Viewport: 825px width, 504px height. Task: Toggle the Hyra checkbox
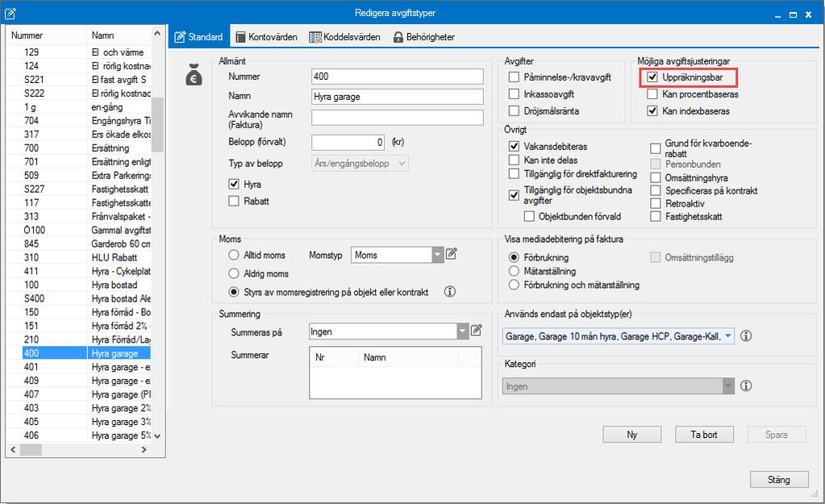tap(234, 184)
